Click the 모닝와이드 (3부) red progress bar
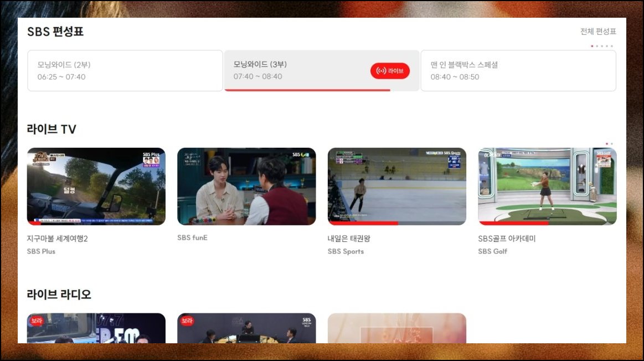The width and height of the screenshot is (644, 361). coord(307,90)
